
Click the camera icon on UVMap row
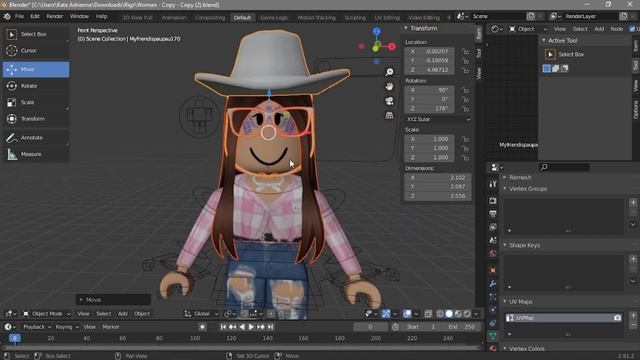pos(617,318)
